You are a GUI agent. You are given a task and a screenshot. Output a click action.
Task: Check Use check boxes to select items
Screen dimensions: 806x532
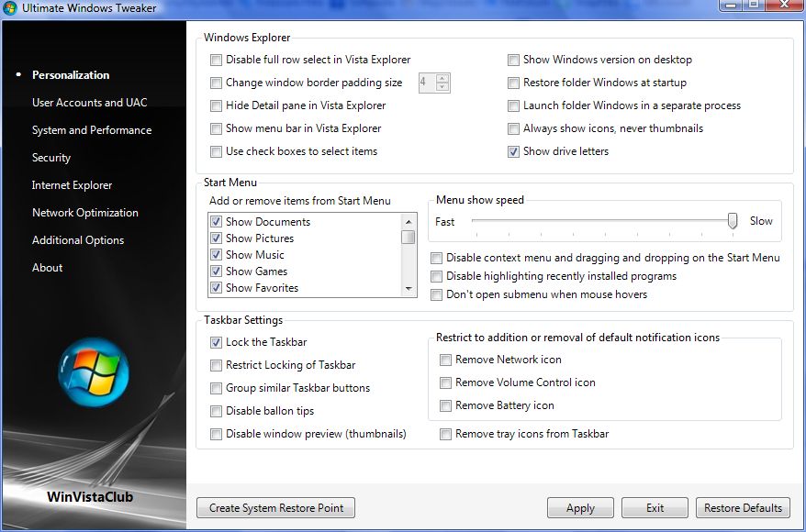[216, 151]
